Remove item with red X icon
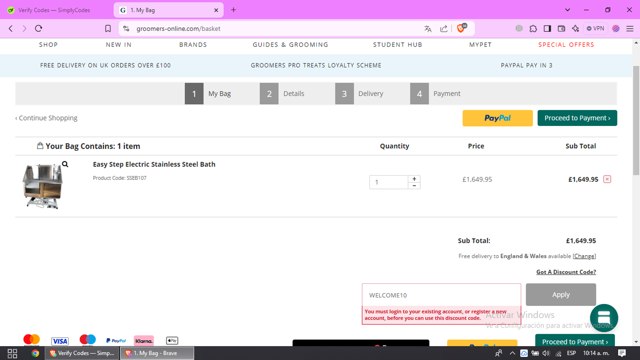The height and width of the screenshot is (360, 640). (607, 179)
